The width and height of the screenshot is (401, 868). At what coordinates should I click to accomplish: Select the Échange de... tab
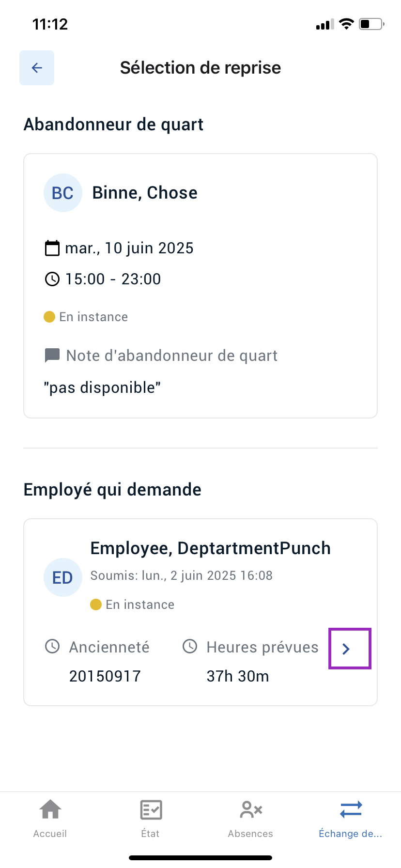pos(351,819)
